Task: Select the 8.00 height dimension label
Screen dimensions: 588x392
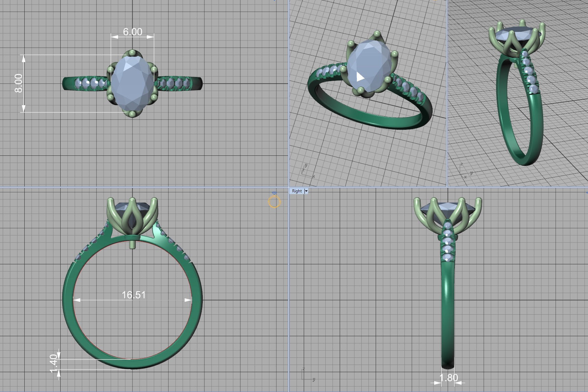Action: pyautogui.click(x=18, y=83)
